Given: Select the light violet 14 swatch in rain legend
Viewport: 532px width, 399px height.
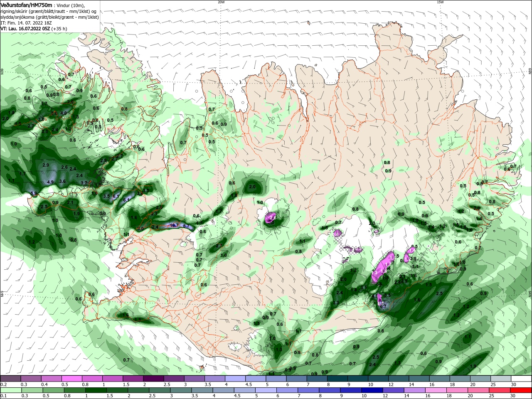Looking at the screenshot, I should (x=414, y=390).
